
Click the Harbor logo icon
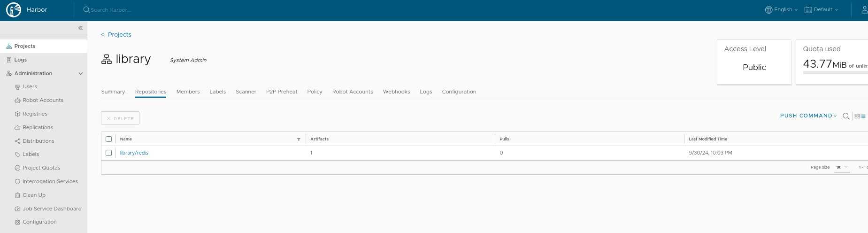click(13, 9)
